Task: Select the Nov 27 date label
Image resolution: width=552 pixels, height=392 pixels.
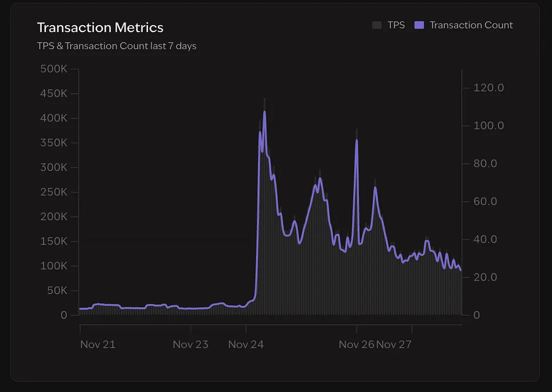Action: pos(394,344)
